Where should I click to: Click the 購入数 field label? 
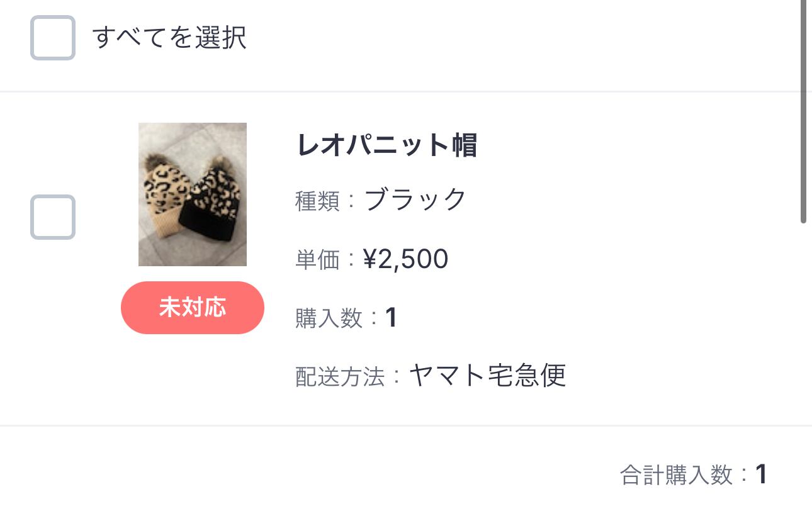click(329, 318)
